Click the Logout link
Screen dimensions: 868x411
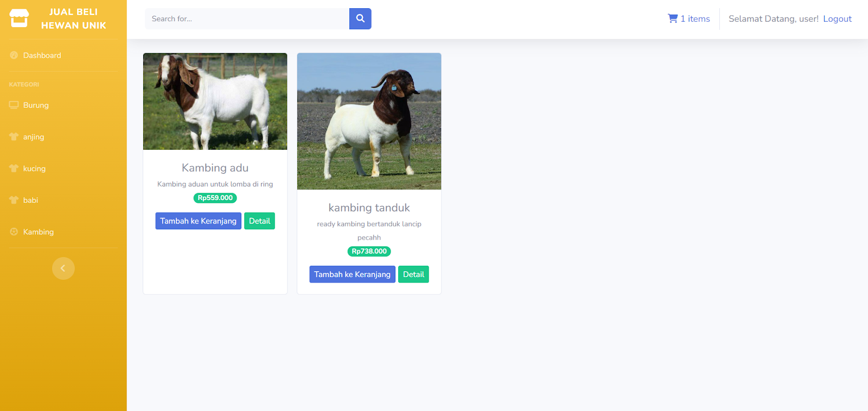[x=837, y=18]
